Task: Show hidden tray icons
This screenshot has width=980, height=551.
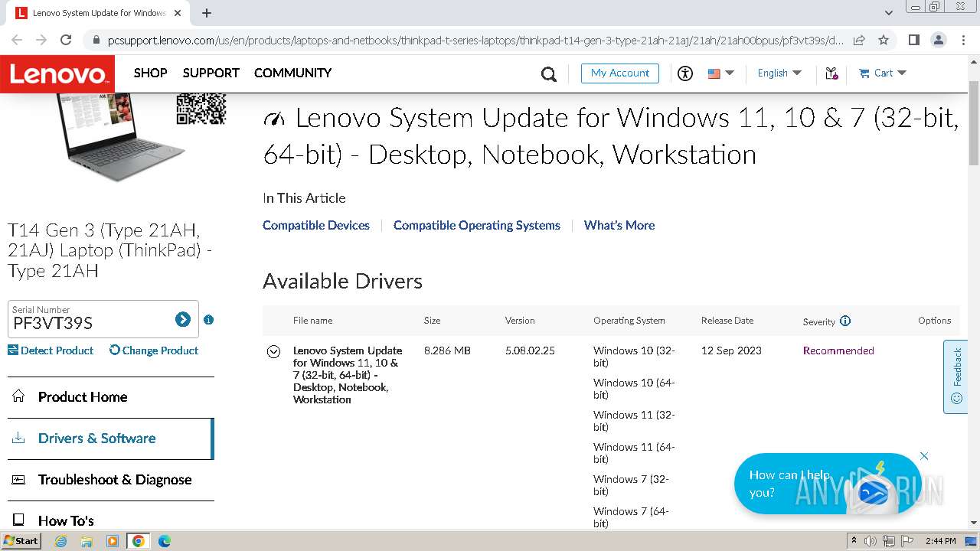Action: pyautogui.click(x=854, y=541)
